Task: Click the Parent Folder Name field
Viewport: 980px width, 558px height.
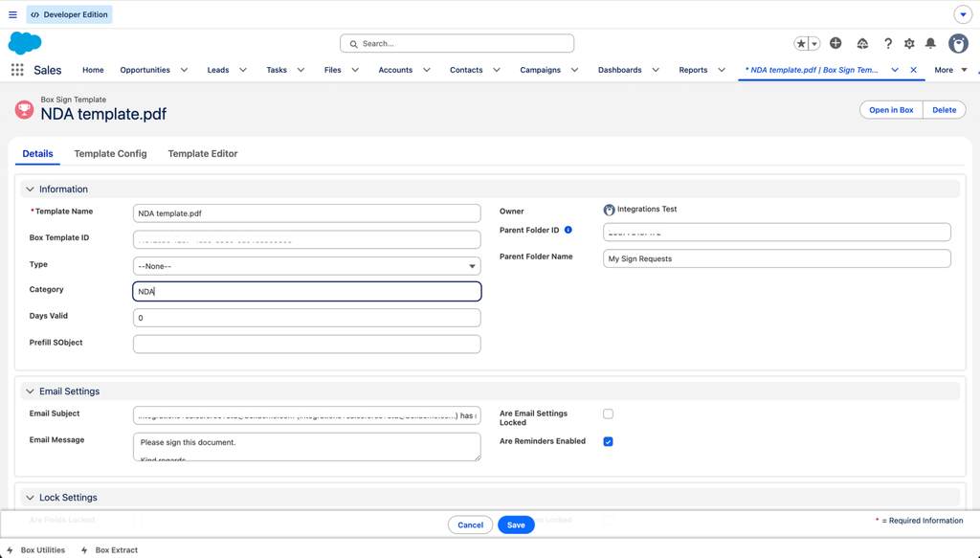Action: 777,258
